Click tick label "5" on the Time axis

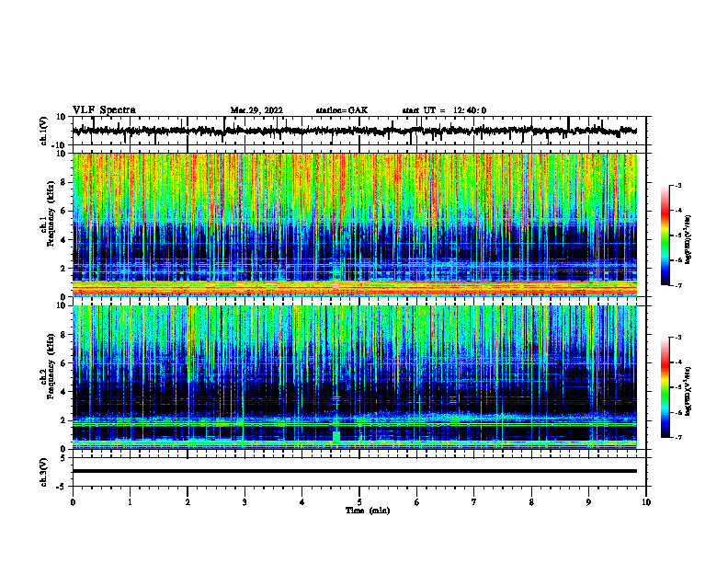pyautogui.click(x=359, y=502)
